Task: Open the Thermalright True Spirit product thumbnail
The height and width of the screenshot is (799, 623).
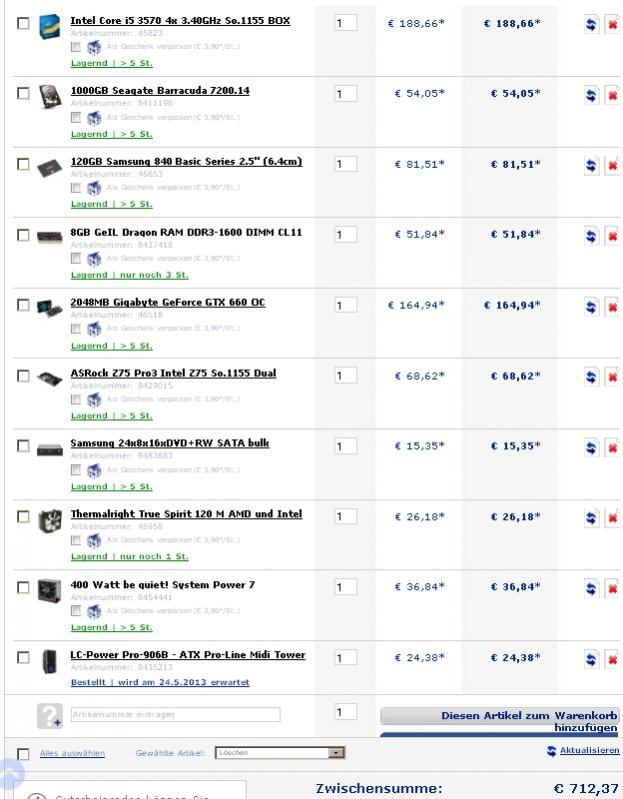Action: click(50, 521)
